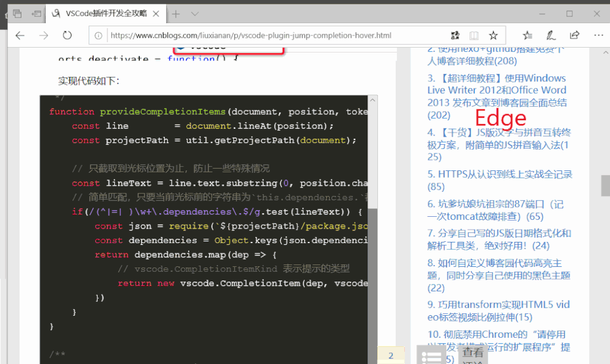
Task: Add notes with the pen icon
Action: (551, 35)
